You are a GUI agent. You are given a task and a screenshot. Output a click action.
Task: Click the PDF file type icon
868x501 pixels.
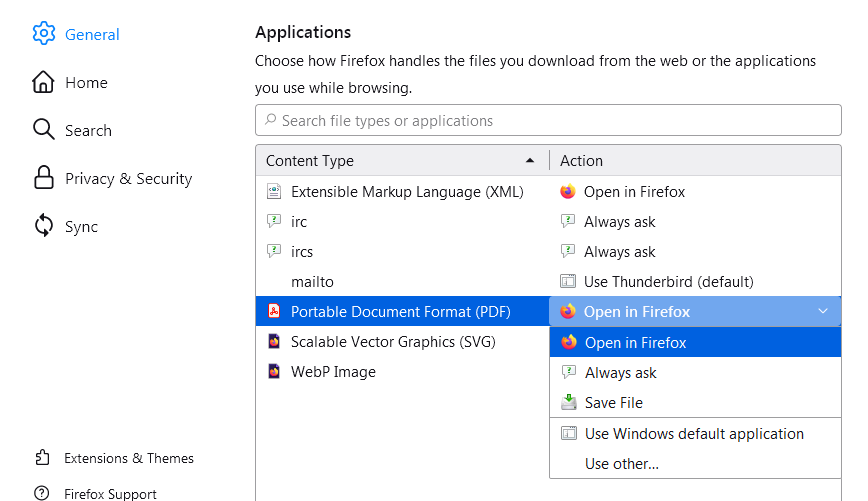[x=274, y=312]
